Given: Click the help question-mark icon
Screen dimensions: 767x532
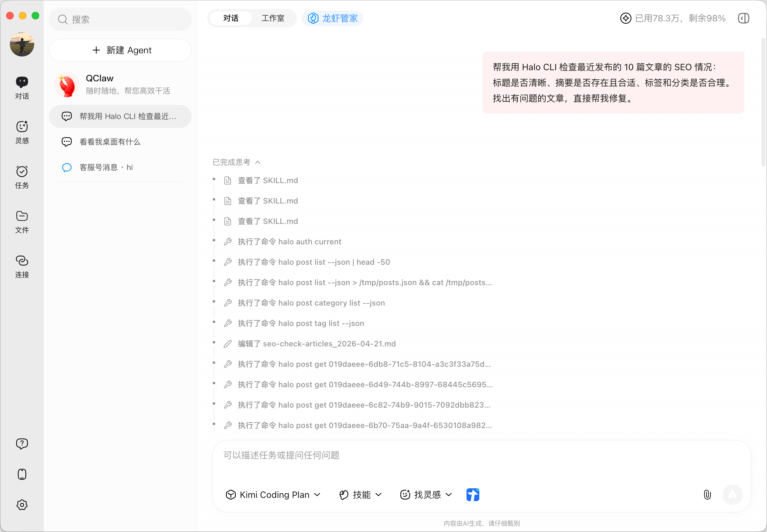Looking at the screenshot, I should click(22, 444).
